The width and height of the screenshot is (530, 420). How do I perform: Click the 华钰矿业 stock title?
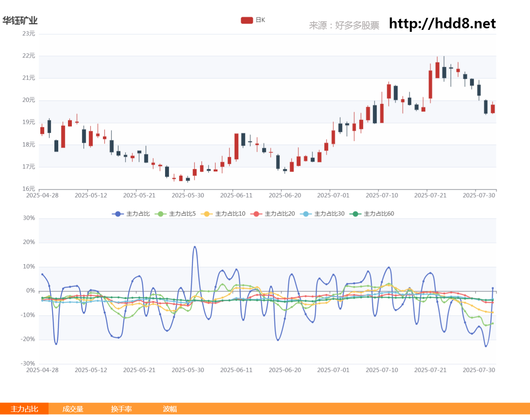(20, 21)
